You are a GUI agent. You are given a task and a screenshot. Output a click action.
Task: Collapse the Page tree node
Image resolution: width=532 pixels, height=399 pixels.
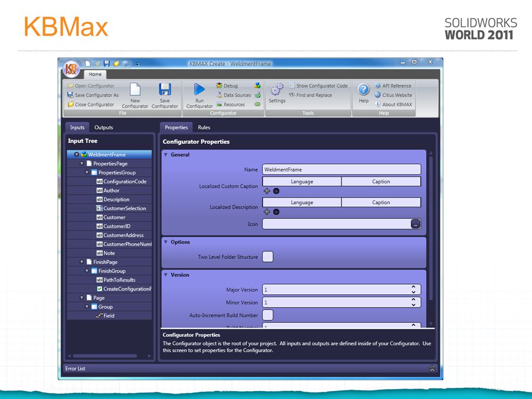coord(82,298)
